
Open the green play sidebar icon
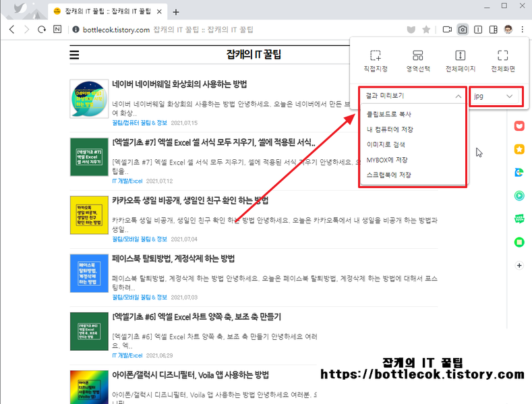[x=519, y=196]
